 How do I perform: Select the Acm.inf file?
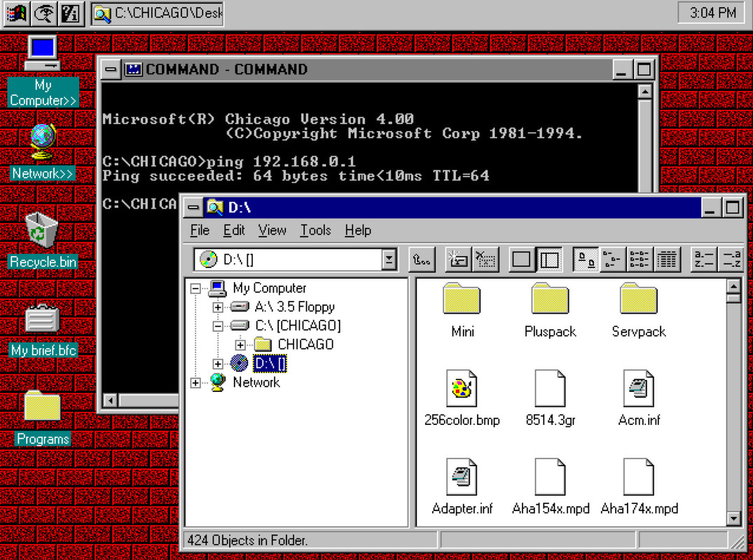point(639,398)
